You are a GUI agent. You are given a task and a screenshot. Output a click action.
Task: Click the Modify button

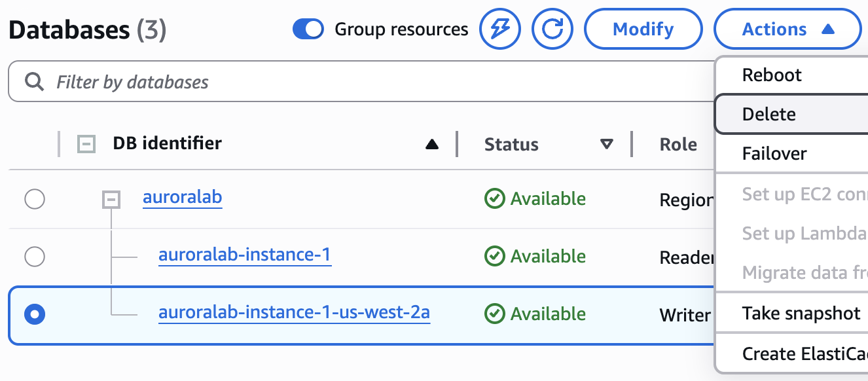pos(643,29)
